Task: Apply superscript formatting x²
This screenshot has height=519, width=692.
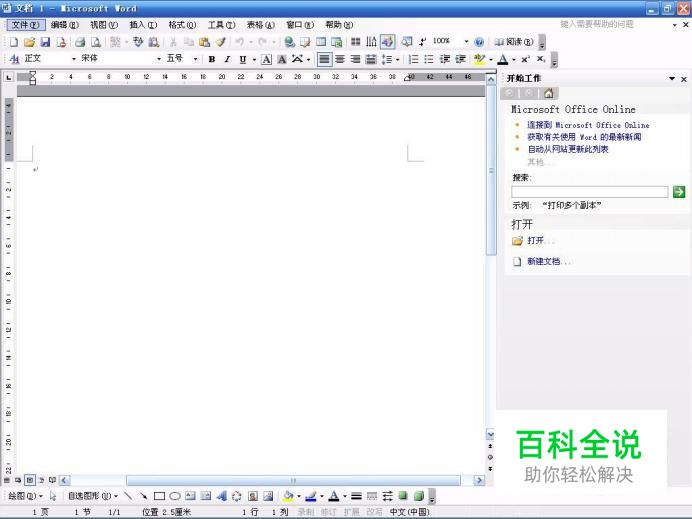Action: 525,59
